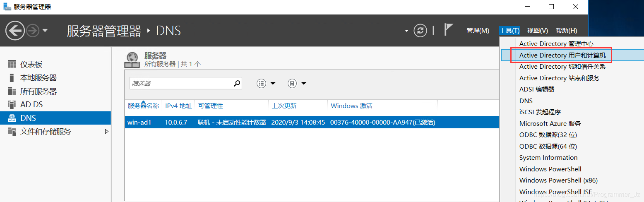The image size is (644, 202).
Task: Open the 工具(T) menu
Action: coord(509,31)
